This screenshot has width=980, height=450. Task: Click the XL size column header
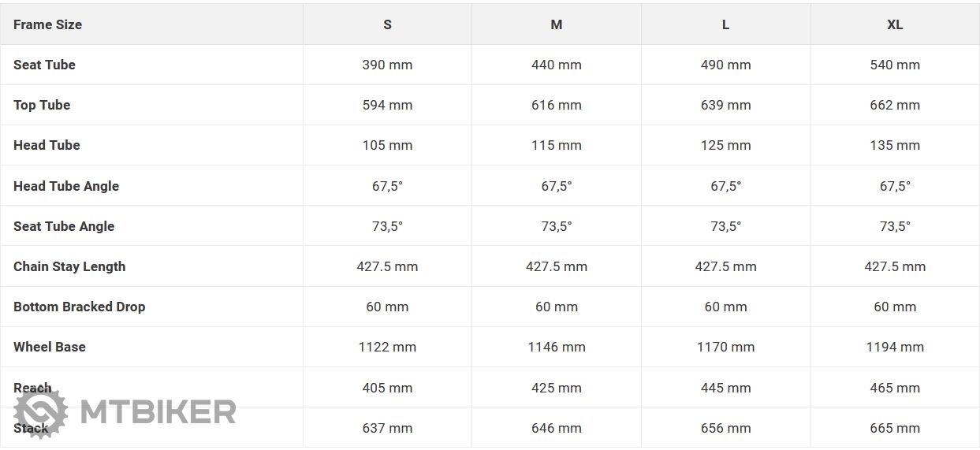[895, 24]
